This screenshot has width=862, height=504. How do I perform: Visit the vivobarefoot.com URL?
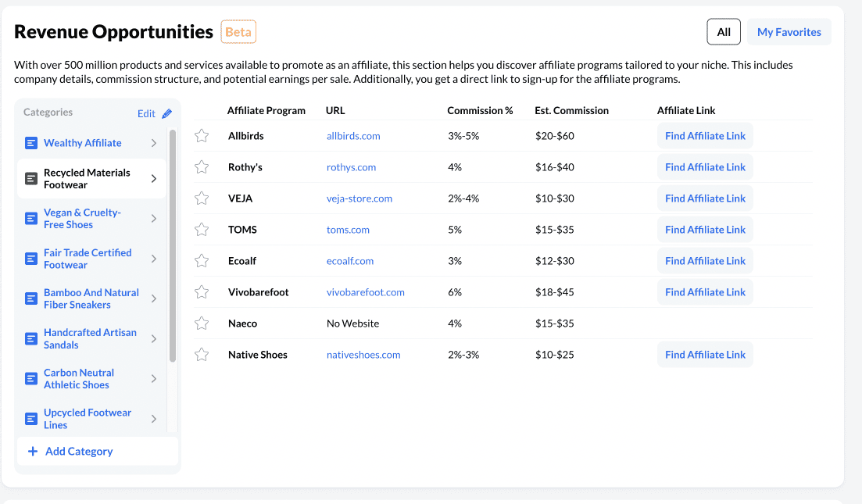click(366, 292)
